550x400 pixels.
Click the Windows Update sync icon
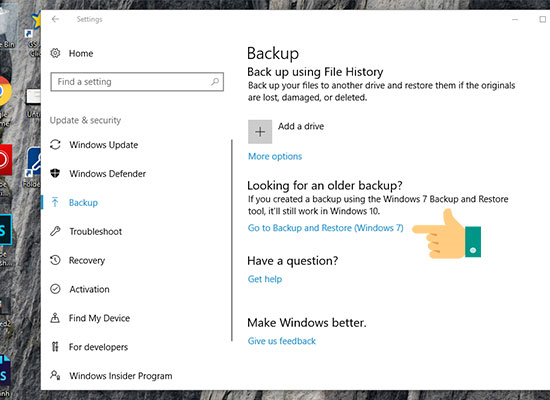55,145
